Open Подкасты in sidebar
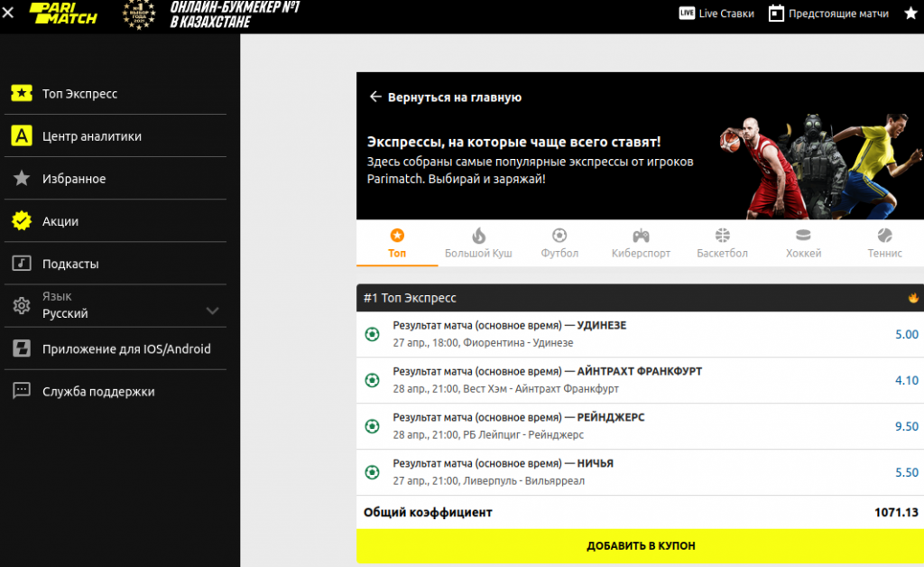This screenshot has height=567, width=924. 115,264
